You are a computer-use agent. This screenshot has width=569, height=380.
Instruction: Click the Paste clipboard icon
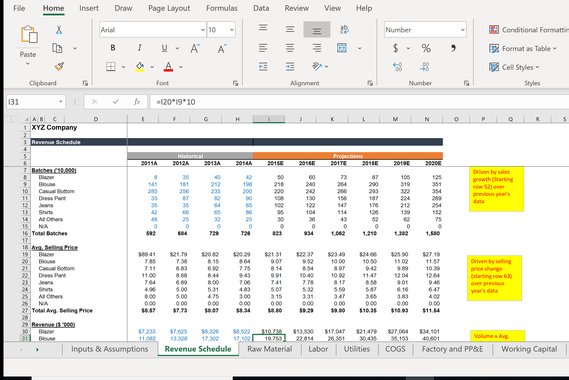coord(29,35)
